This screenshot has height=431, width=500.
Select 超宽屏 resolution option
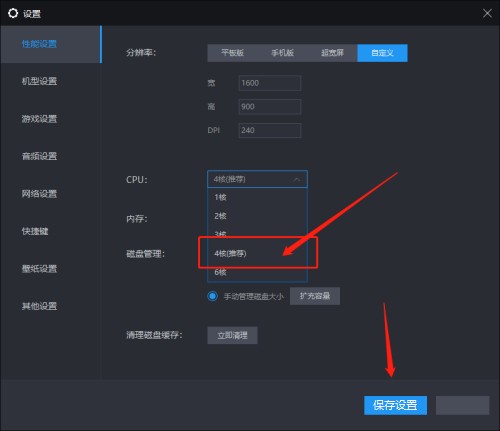click(x=332, y=53)
